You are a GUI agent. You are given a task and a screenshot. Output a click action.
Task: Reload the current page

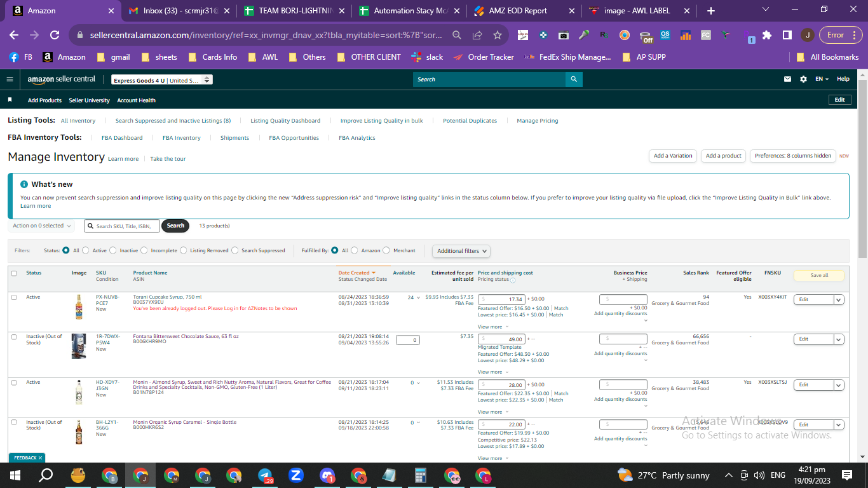pos(55,35)
